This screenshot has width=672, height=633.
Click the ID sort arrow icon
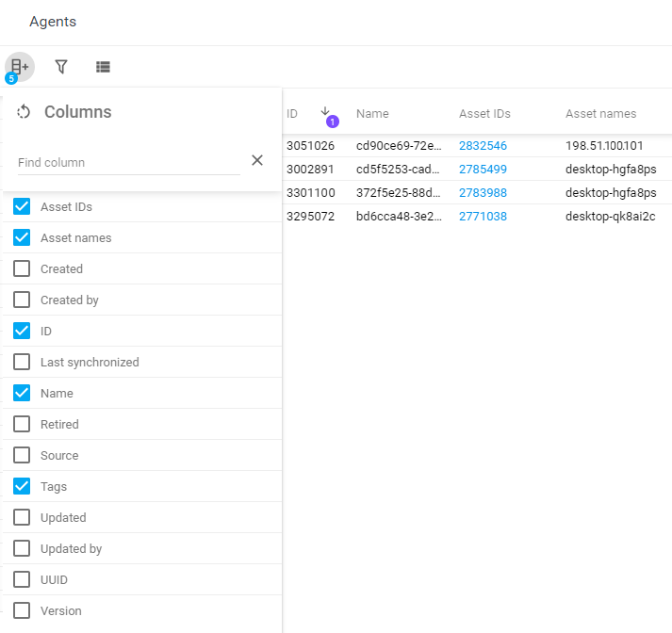coord(325,112)
